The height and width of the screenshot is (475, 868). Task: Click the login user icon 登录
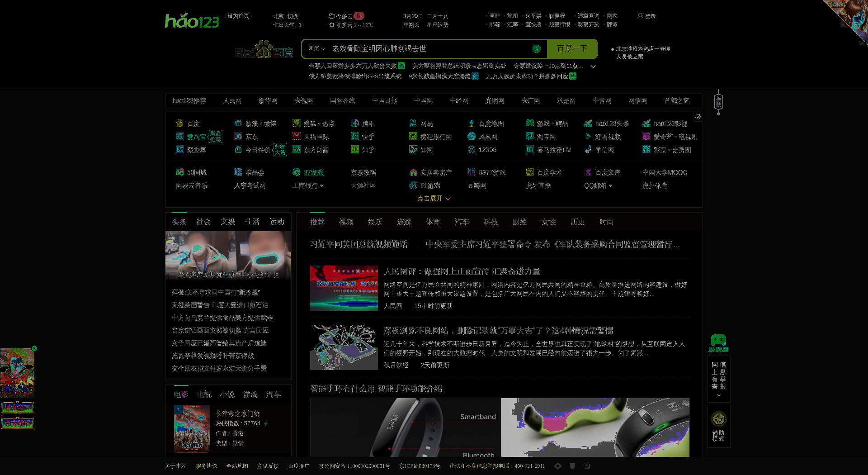(646, 16)
